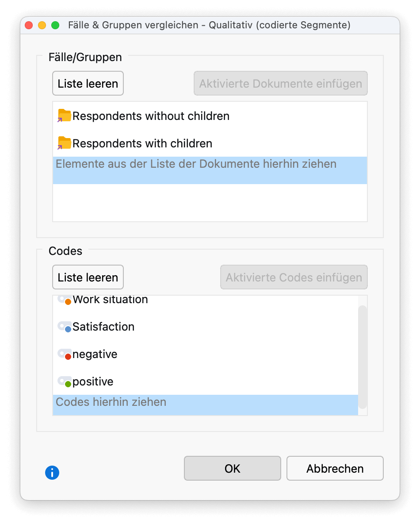
Task: Click the Satisfaction code icon
Action: click(65, 327)
